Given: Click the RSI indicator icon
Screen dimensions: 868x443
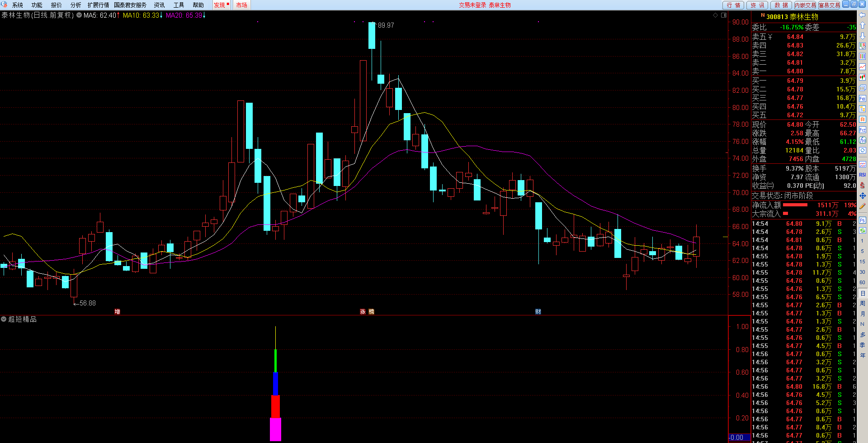Looking at the screenshot, I should tap(862, 175).
